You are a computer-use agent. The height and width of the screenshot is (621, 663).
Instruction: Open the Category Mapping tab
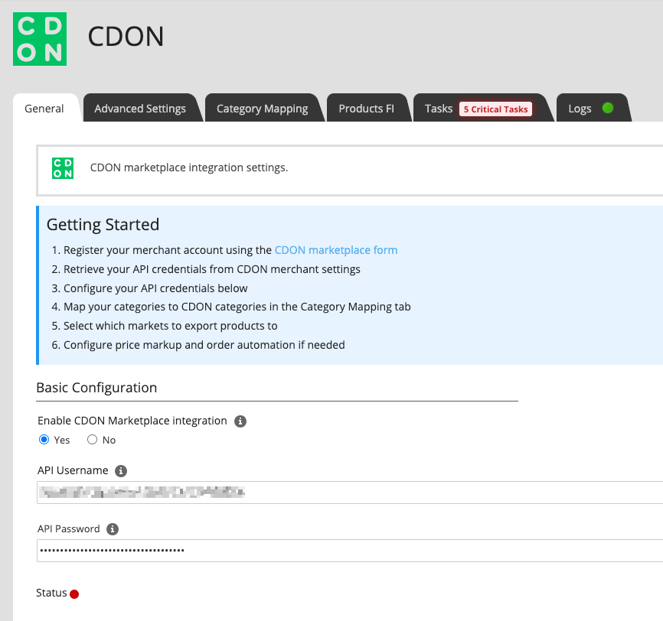tap(262, 108)
